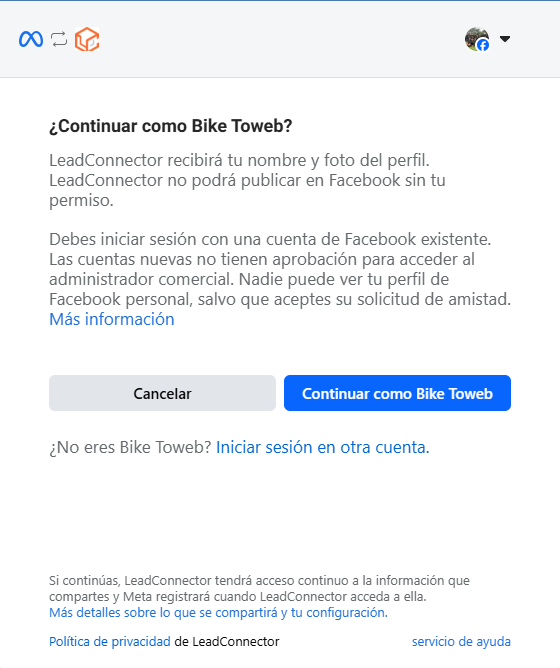Screen dimensions: 560x668
Task: Visit the servicio de ayuda link
Action: click(x=461, y=642)
